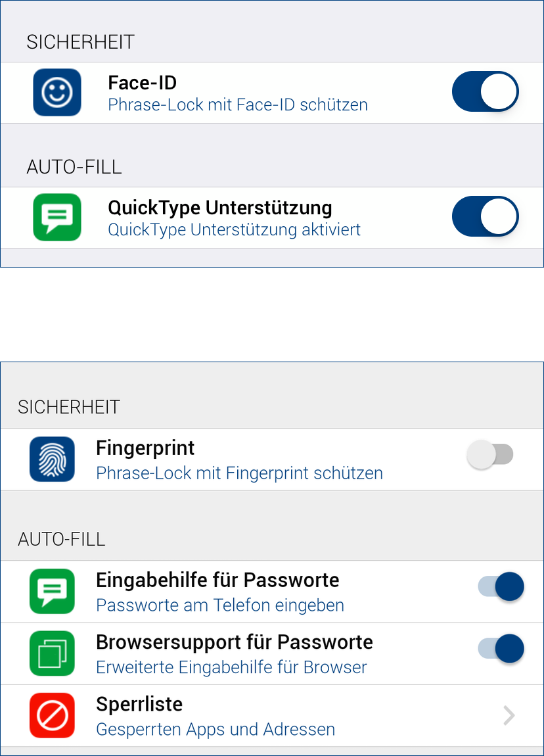544x756 pixels.
Task: Tap the Face-ID label text
Action: pos(142,83)
